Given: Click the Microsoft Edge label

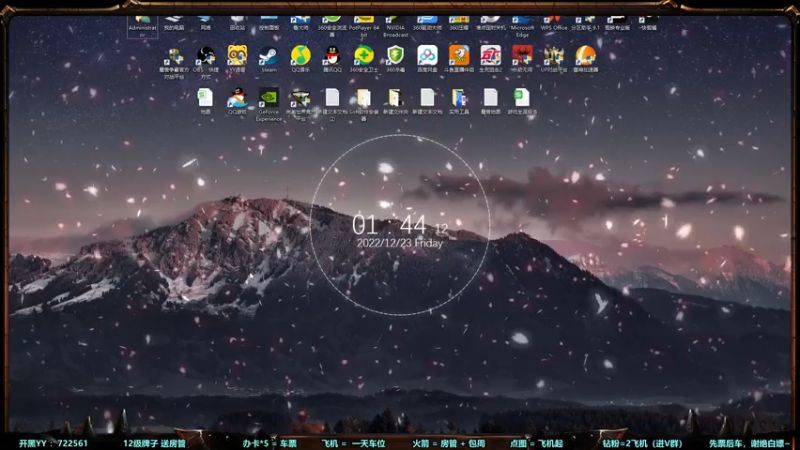Looking at the screenshot, I should click(522, 31).
